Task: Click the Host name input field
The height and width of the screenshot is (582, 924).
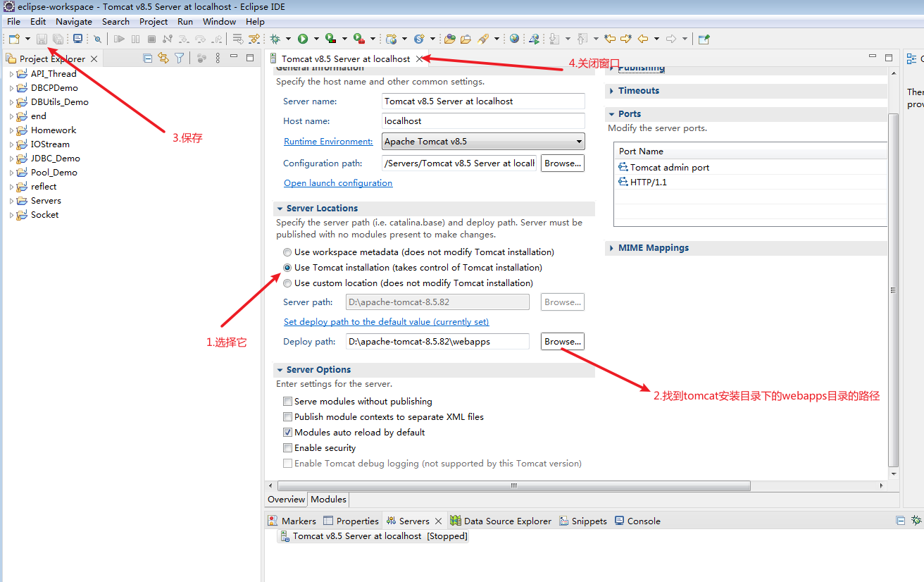Action: (483, 121)
